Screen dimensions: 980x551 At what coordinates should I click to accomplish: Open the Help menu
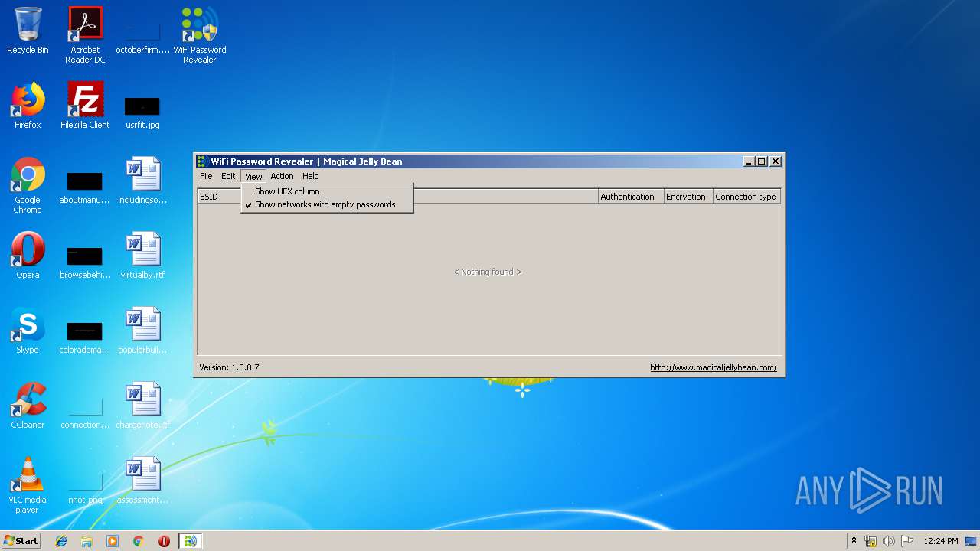pyautogui.click(x=310, y=176)
